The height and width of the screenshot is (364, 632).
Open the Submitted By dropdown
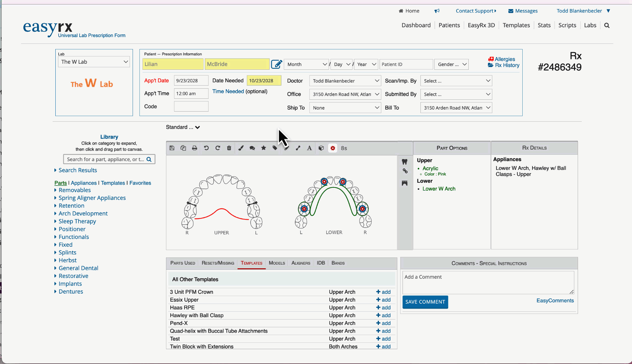pyautogui.click(x=456, y=94)
